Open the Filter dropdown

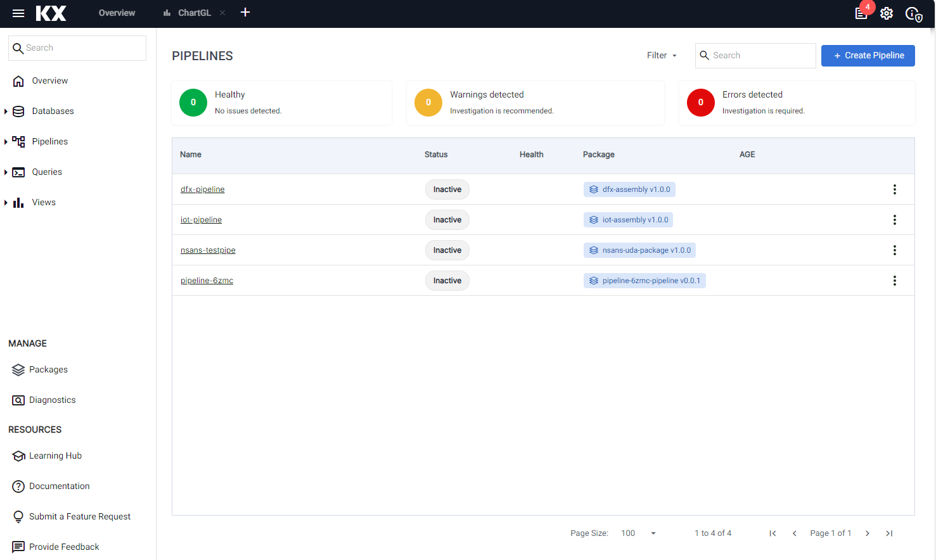tap(662, 56)
